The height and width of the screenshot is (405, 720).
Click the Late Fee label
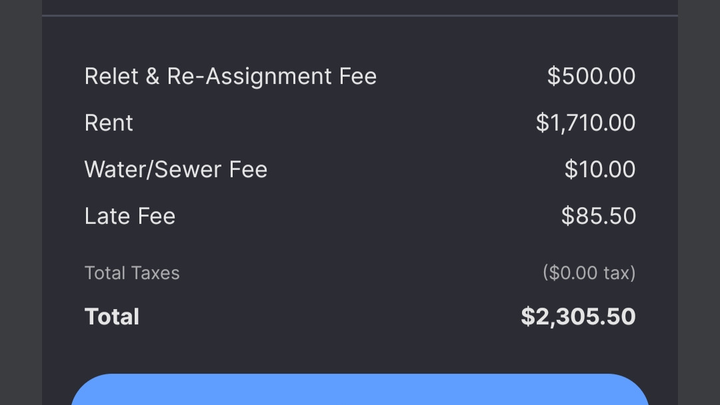pyautogui.click(x=130, y=216)
